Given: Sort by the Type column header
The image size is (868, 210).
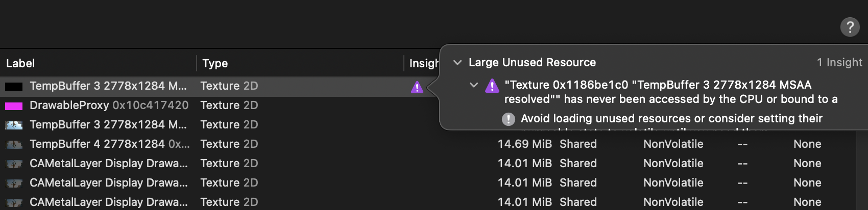Looking at the screenshot, I should click(x=215, y=63).
